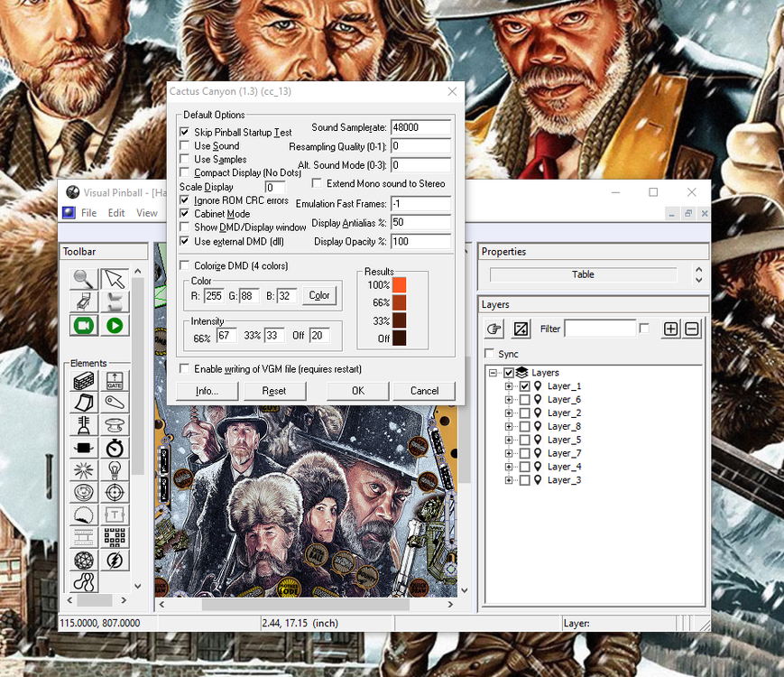This screenshot has height=677, width=784.
Task: Enable the Use Sound checkbox
Action: [x=185, y=145]
